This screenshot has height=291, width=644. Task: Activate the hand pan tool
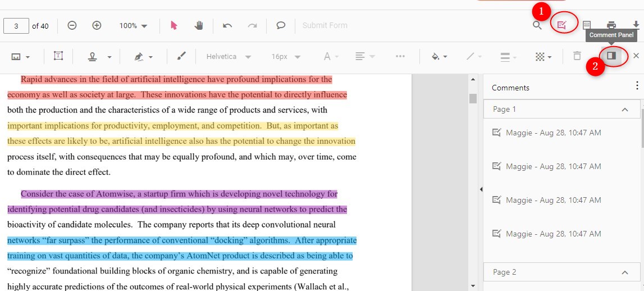[x=199, y=25]
